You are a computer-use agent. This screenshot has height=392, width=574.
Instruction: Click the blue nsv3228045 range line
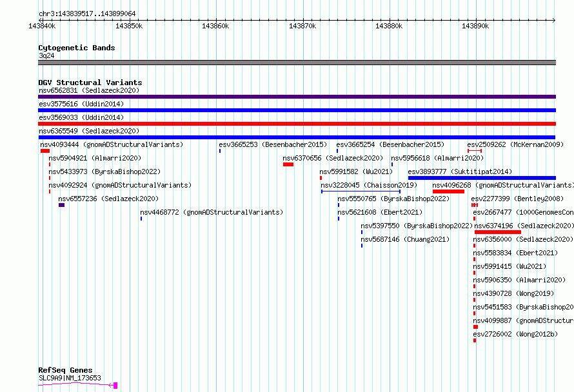point(361,191)
